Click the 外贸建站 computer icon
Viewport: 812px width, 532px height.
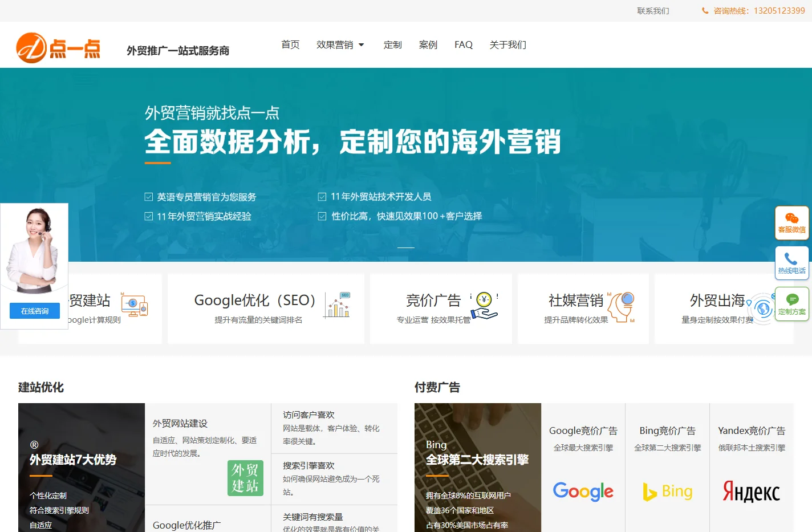(x=134, y=305)
